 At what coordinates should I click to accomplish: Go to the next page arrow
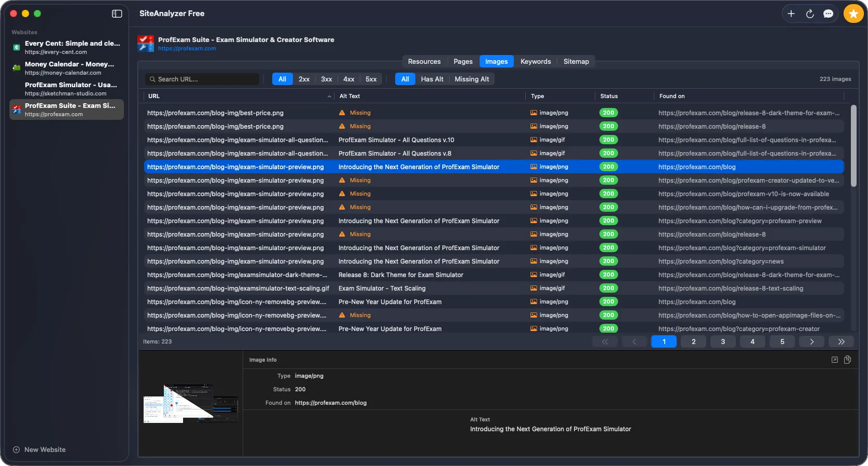pyautogui.click(x=812, y=341)
